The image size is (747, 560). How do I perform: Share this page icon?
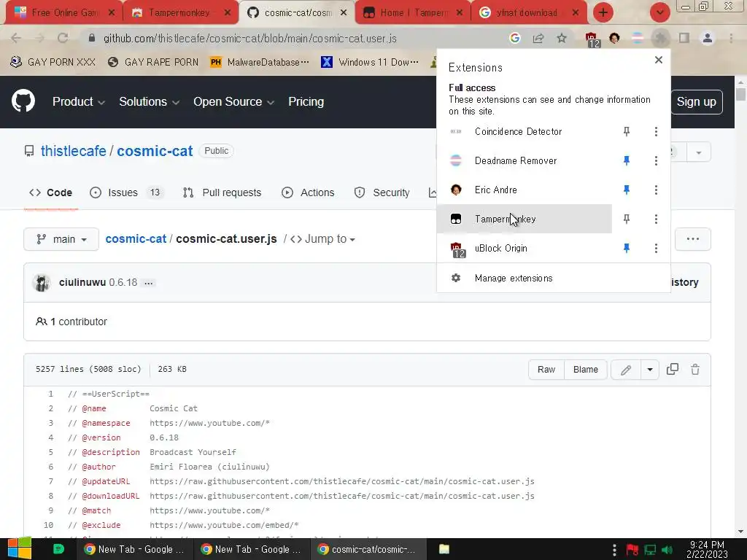[x=538, y=38]
